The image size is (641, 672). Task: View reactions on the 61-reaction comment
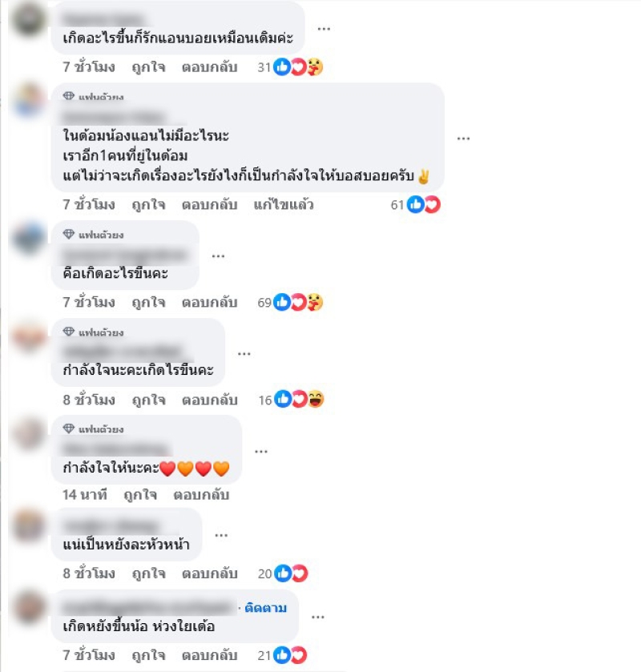(424, 204)
